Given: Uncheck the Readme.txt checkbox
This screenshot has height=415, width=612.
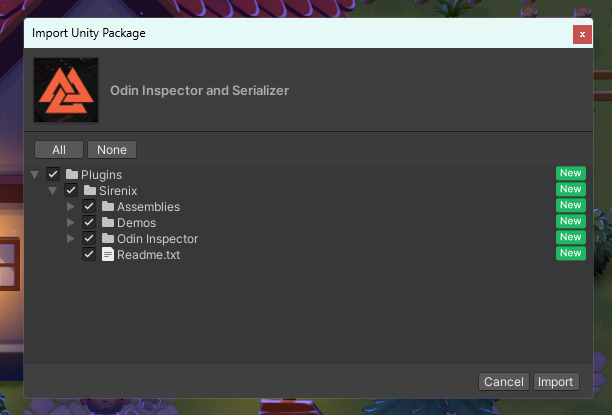Looking at the screenshot, I should [x=89, y=254].
